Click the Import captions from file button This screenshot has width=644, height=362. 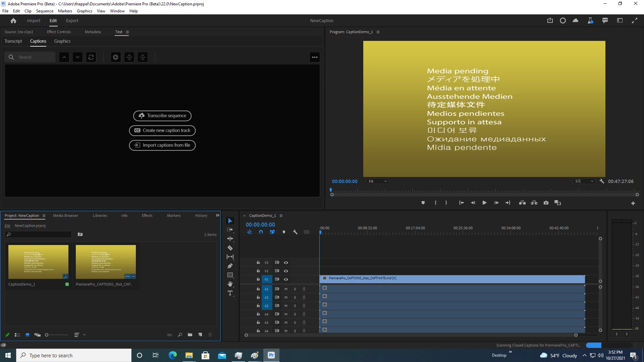(x=162, y=145)
